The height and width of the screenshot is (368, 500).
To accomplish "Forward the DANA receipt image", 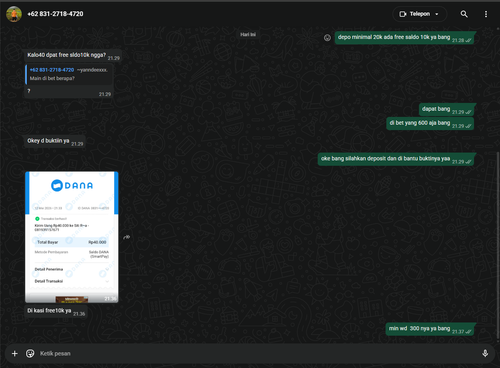I will (127, 237).
